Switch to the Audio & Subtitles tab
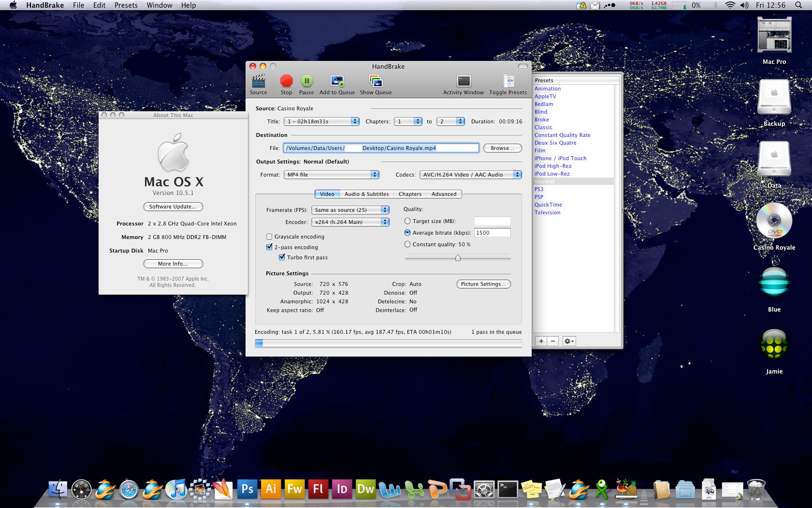 (x=366, y=194)
